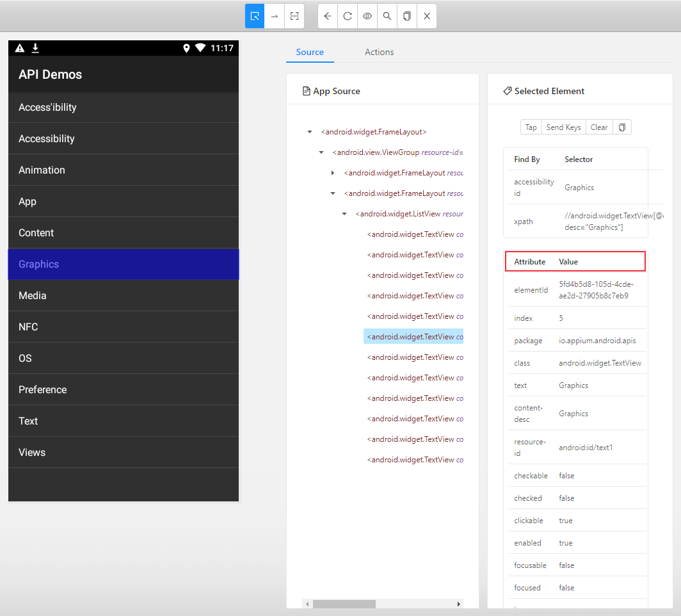Viewport: 681px width, 616px height.
Task: Click the device Back arrow button
Action: pos(328,16)
